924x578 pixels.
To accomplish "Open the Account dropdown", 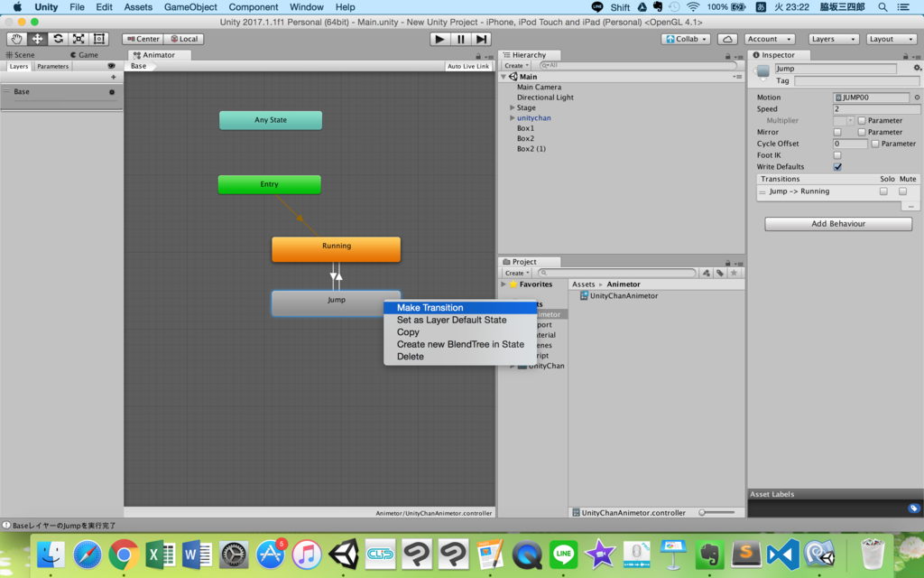I will click(x=769, y=39).
